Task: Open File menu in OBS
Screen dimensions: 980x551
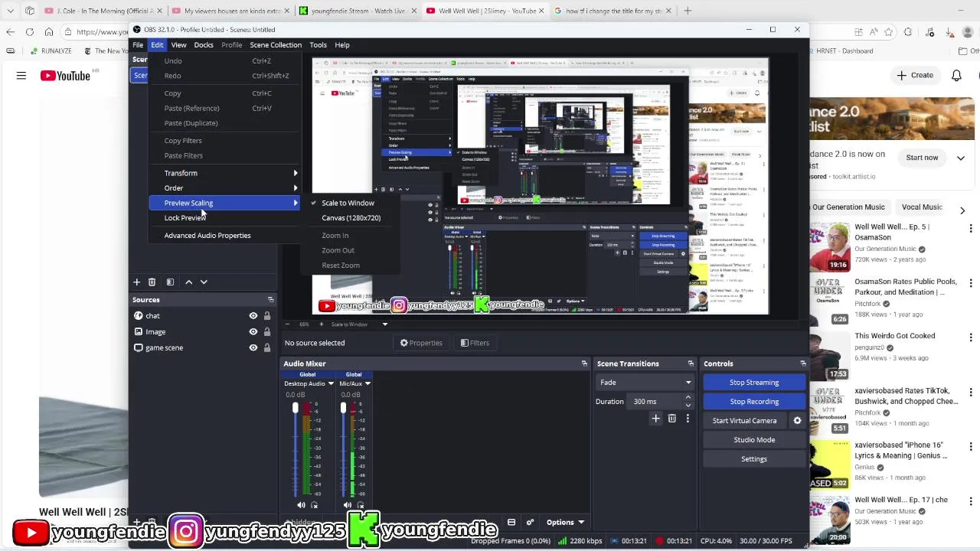Action: (x=138, y=45)
